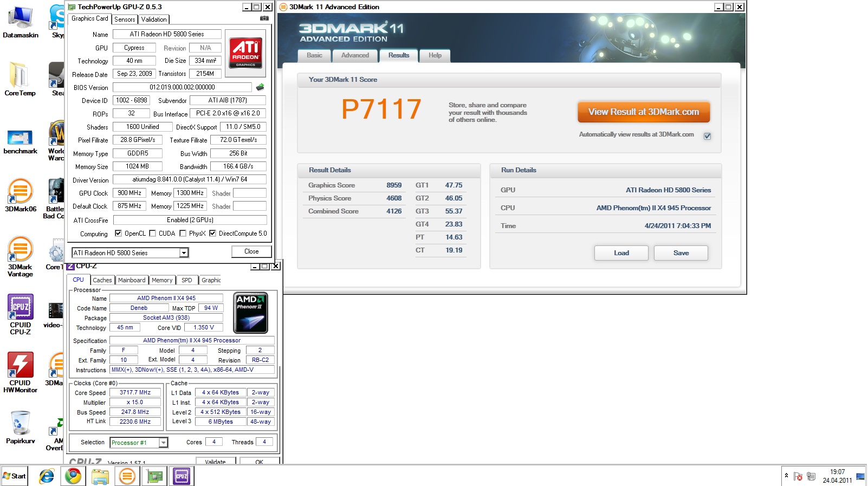Click the Validate button in CPU-Z
This screenshot has height=486, width=868.
point(215,462)
